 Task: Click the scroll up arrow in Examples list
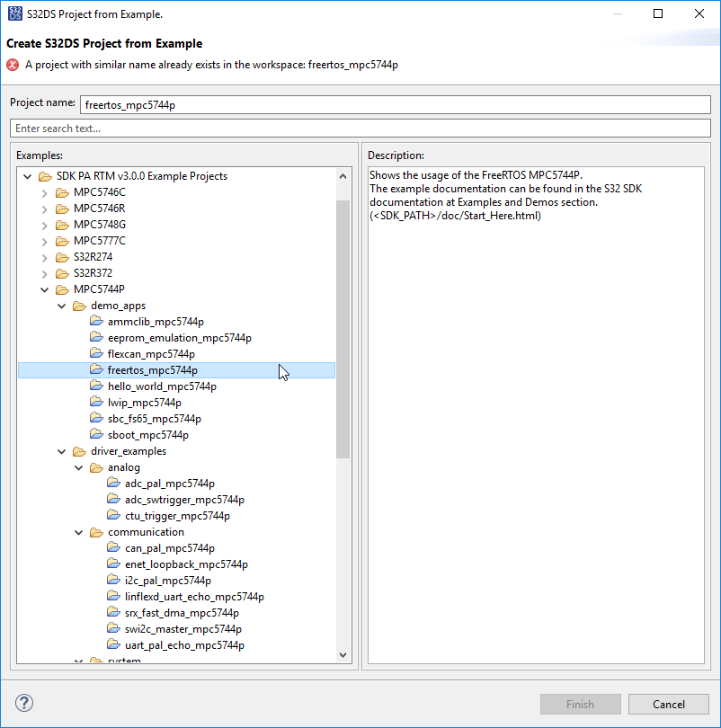point(343,176)
